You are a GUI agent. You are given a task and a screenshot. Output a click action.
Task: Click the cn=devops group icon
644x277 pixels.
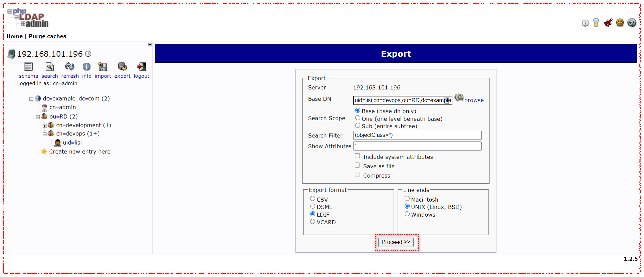51,133
